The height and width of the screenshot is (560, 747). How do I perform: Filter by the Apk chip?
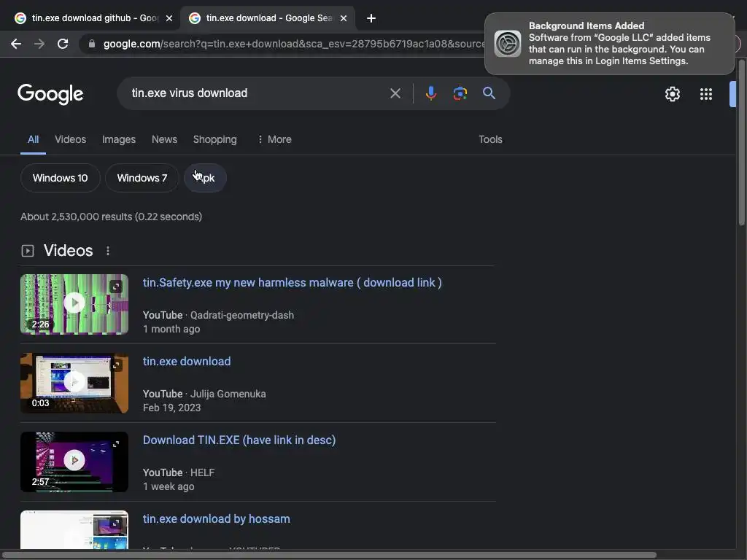pyautogui.click(x=205, y=178)
